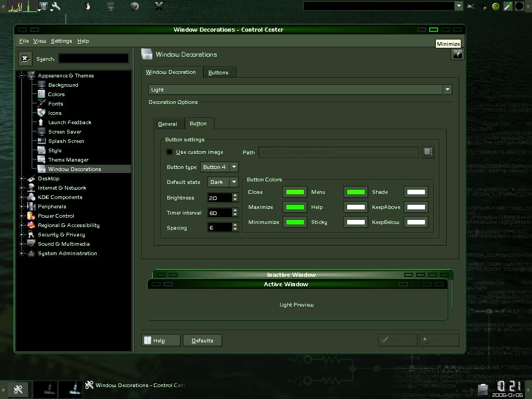Click the Timer interval value field

(220, 212)
